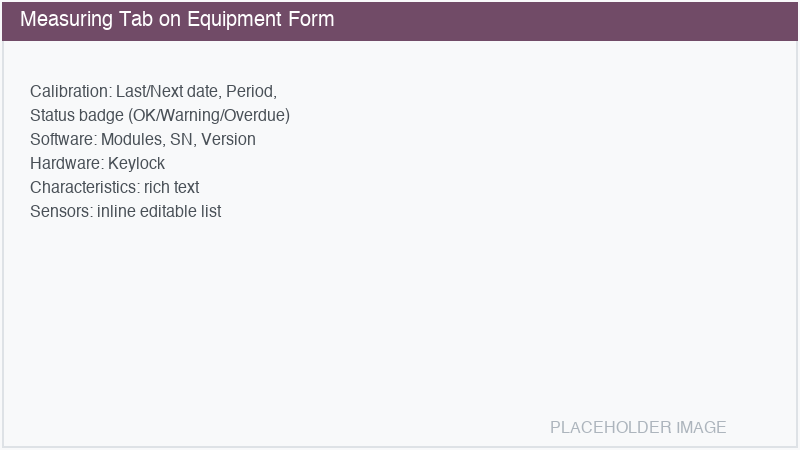Screen dimensions: 800x450
Task: Click the word "Keylock"
Action: click(136, 163)
